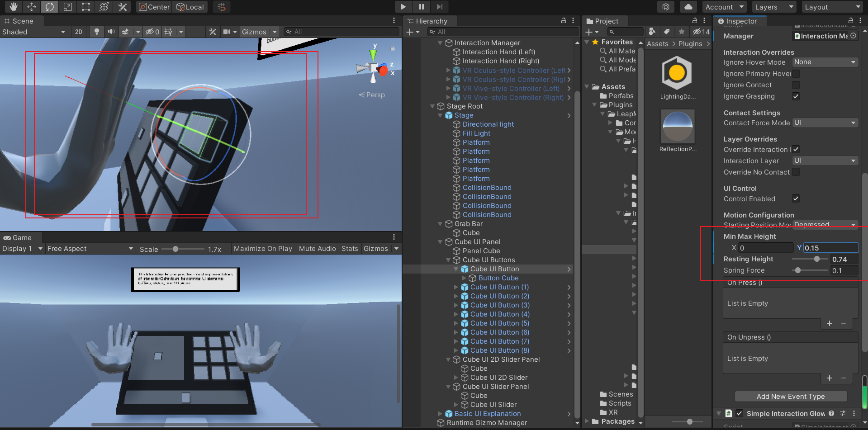Enable 2D view mode in the Scene view
The height and width of the screenshot is (430, 868).
(x=78, y=32)
